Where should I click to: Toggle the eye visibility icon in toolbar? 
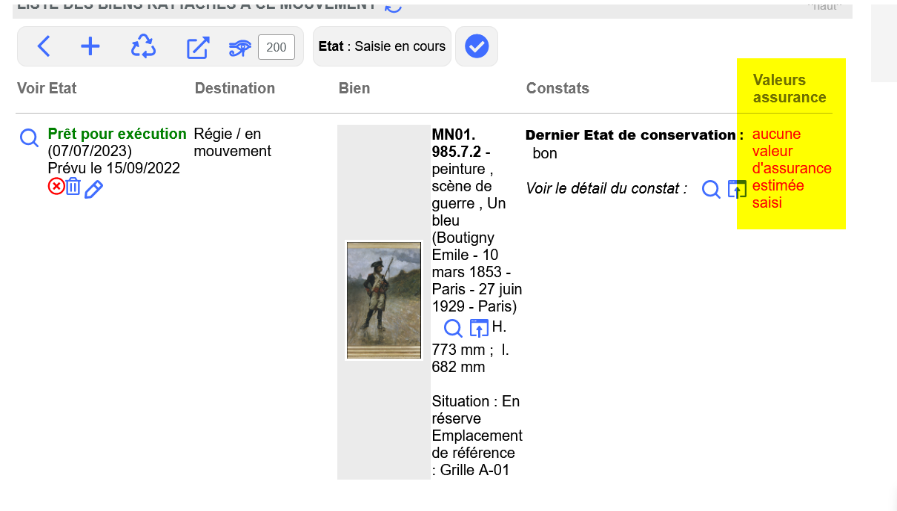(240, 47)
